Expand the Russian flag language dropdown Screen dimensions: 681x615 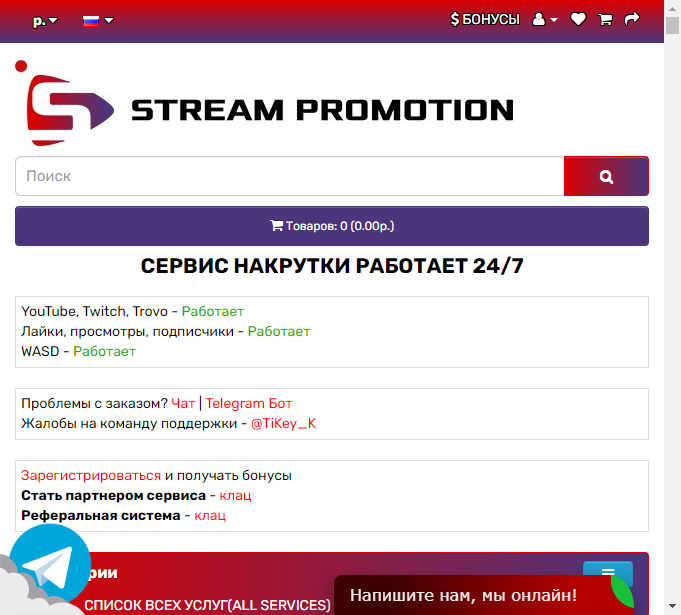tap(98, 20)
